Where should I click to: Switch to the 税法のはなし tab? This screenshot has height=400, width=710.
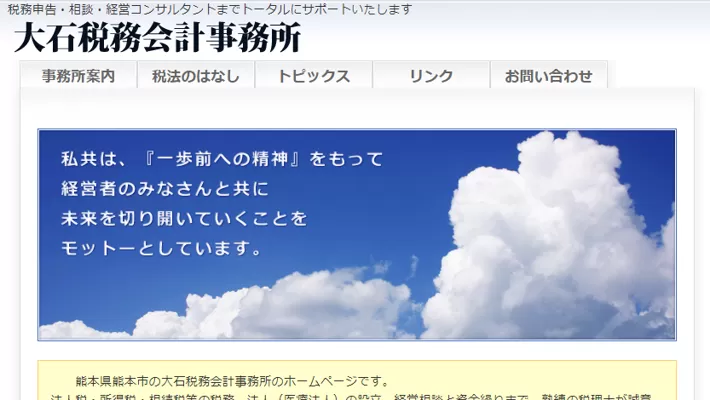(196, 76)
